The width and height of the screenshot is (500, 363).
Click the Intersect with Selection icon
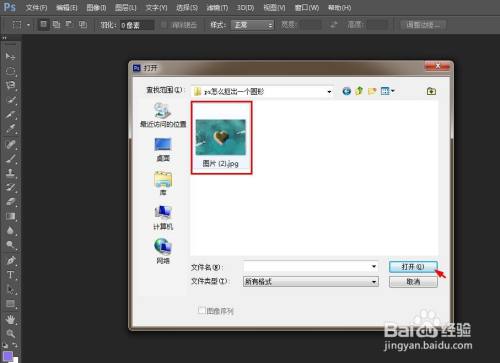pos(82,24)
